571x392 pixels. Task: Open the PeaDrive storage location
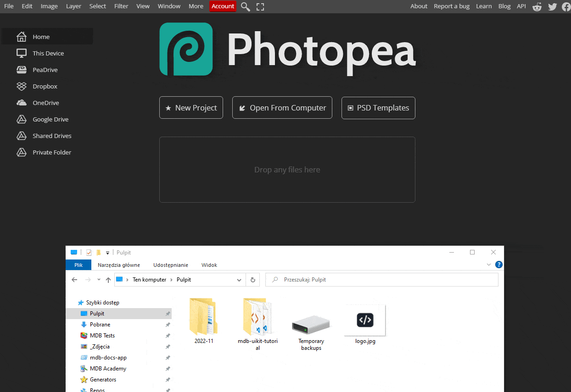(x=45, y=70)
